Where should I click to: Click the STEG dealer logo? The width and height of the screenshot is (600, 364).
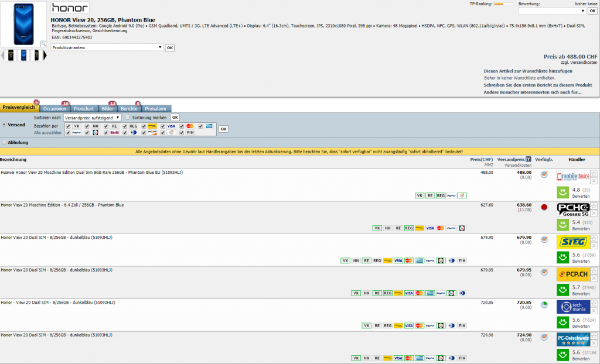573,242
